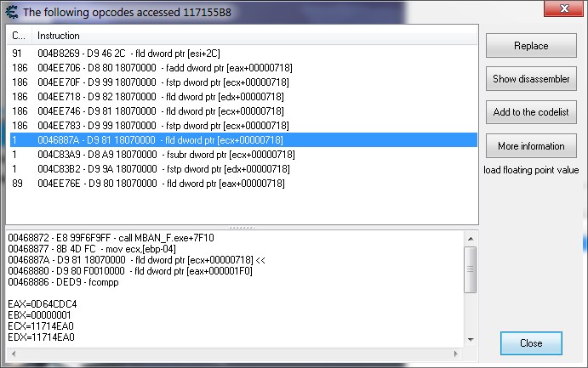Select the 004B8269 fld [esi+2C] row
The image size is (588, 368).
(162, 54)
